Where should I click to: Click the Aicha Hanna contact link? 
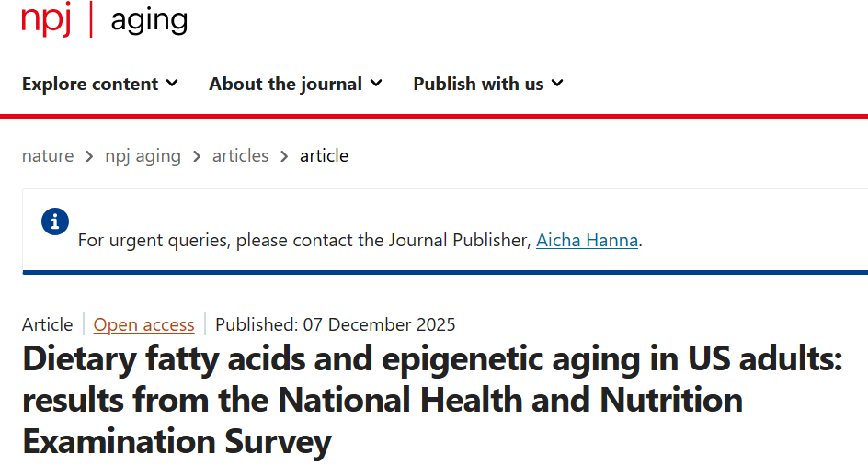click(587, 241)
